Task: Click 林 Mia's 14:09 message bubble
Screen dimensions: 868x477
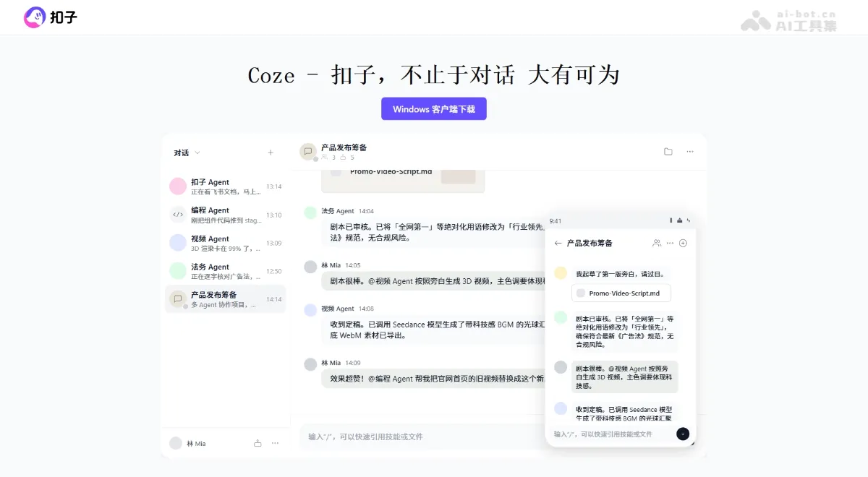Action: click(x=433, y=378)
